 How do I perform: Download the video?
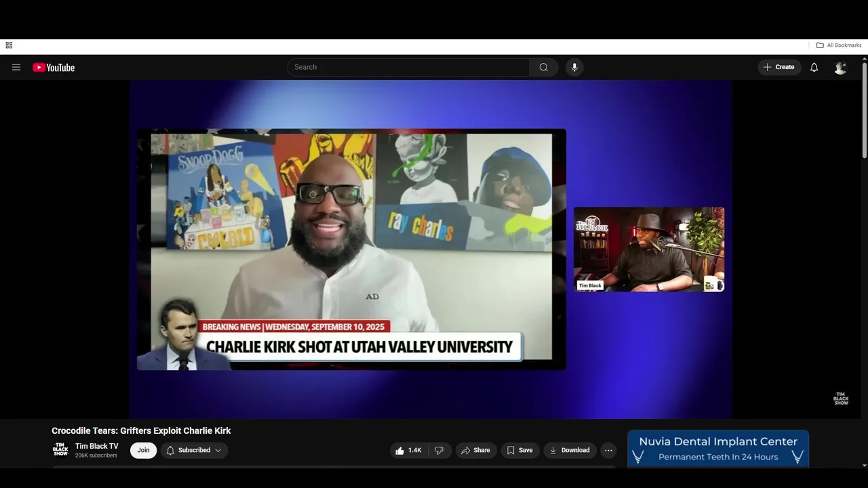pos(570,450)
